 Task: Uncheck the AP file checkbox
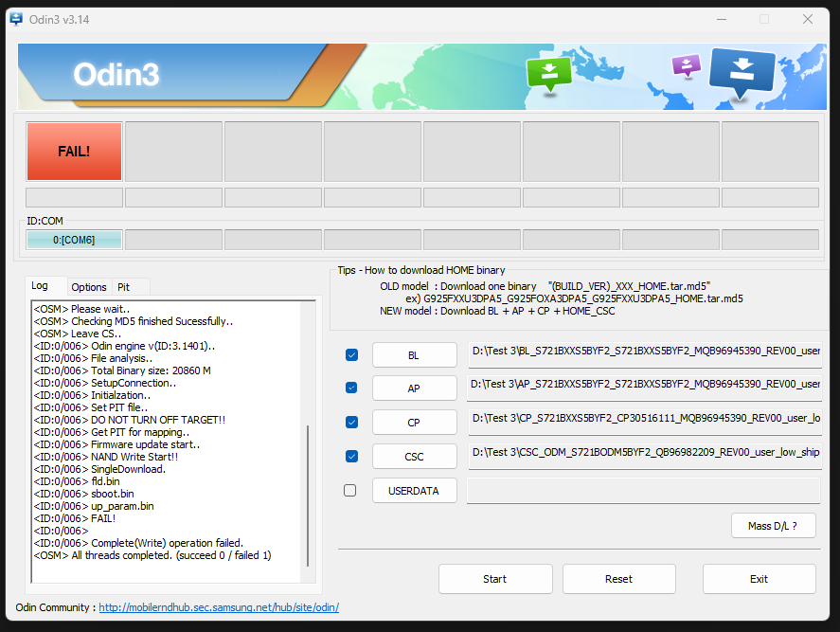coord(351,388)
